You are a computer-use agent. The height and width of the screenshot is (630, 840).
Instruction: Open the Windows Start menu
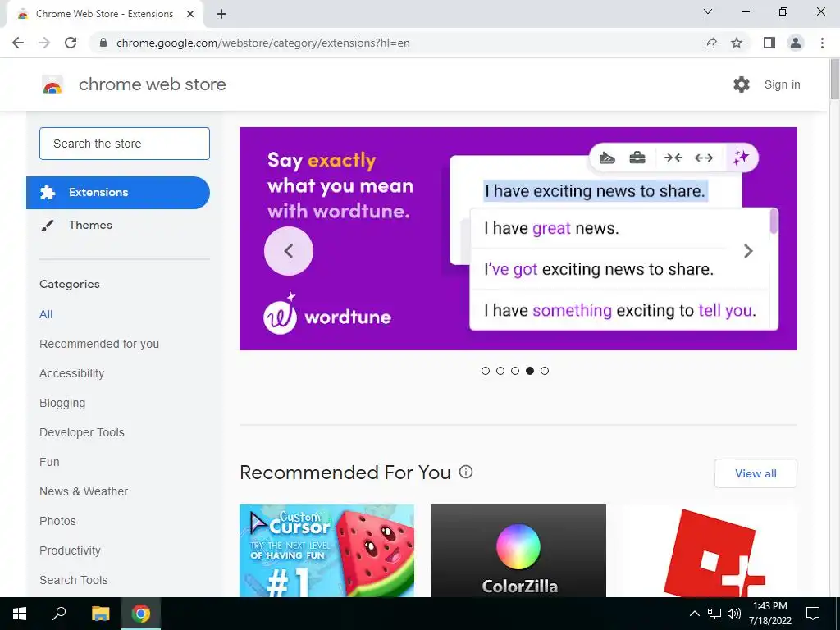[x=20, y=614]
